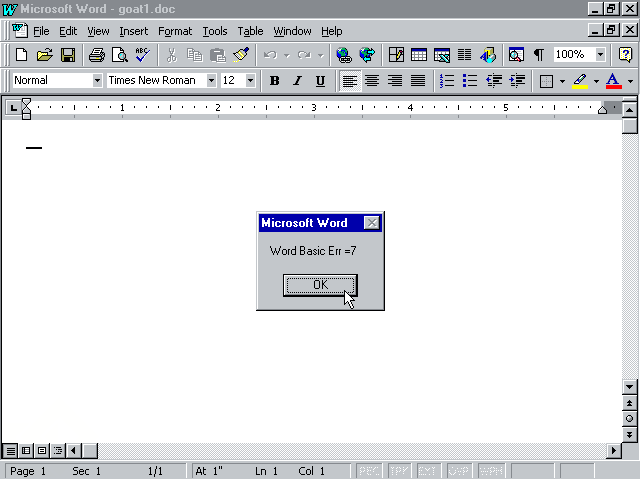Set Align Right paragraph alignment
This screenshot has width=640, height=480.
(395, 81)
